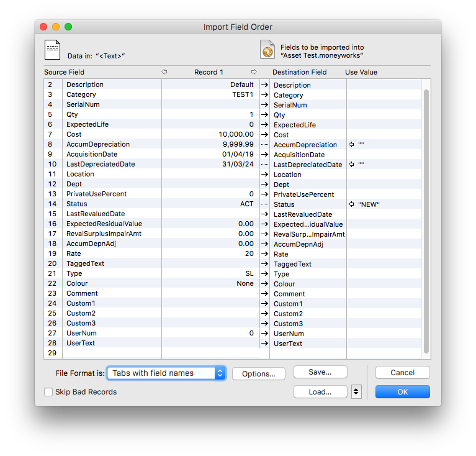This screenshot has height=456, width=476.
Task: Select source field AccumDepnAdj
Action: [91, 244]
